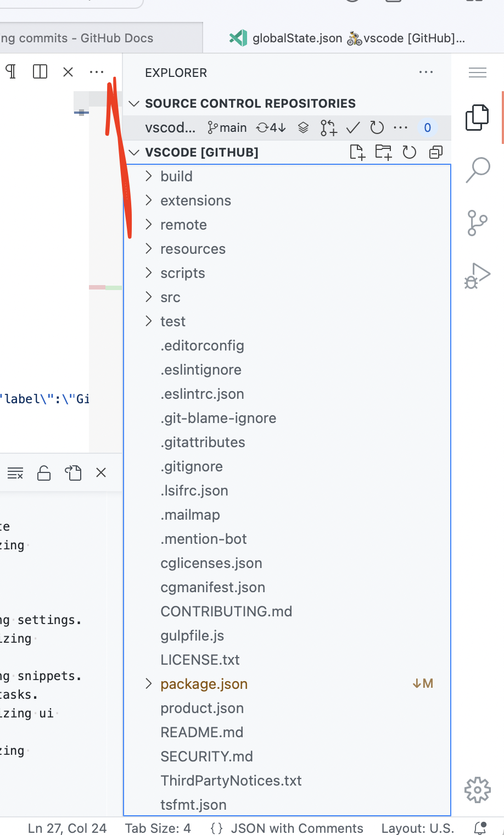Screen dimensions: 504x835
Task: Open more actions menu for vscode repository
Action: [400, 127]
